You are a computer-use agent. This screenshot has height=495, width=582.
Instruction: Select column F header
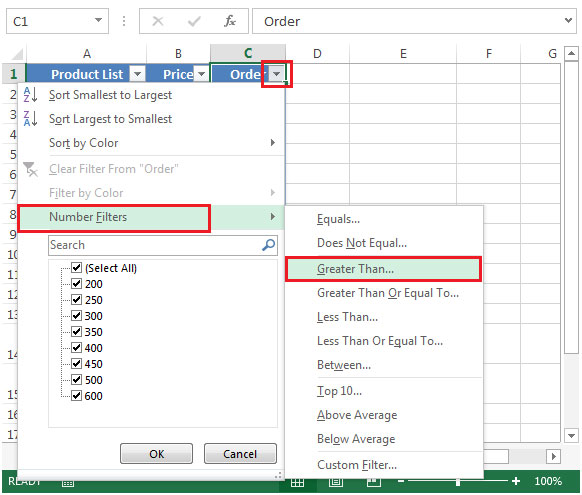(x=488, y=54)
